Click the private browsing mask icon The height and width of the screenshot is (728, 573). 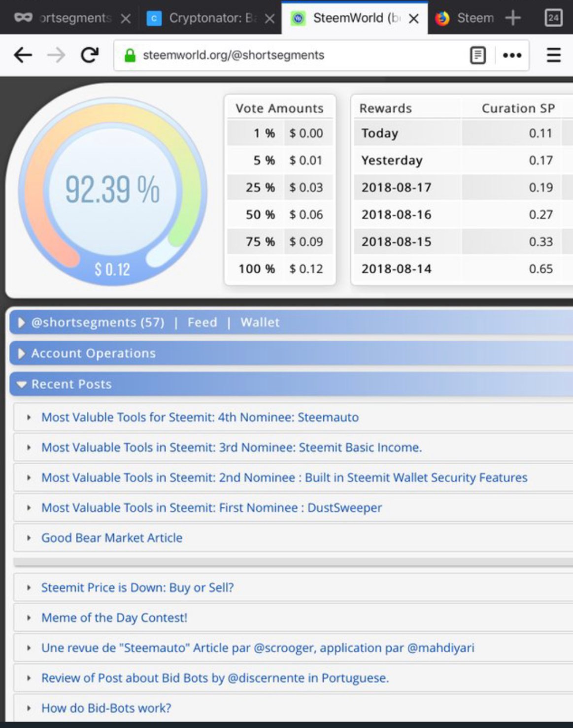[23, 18]
